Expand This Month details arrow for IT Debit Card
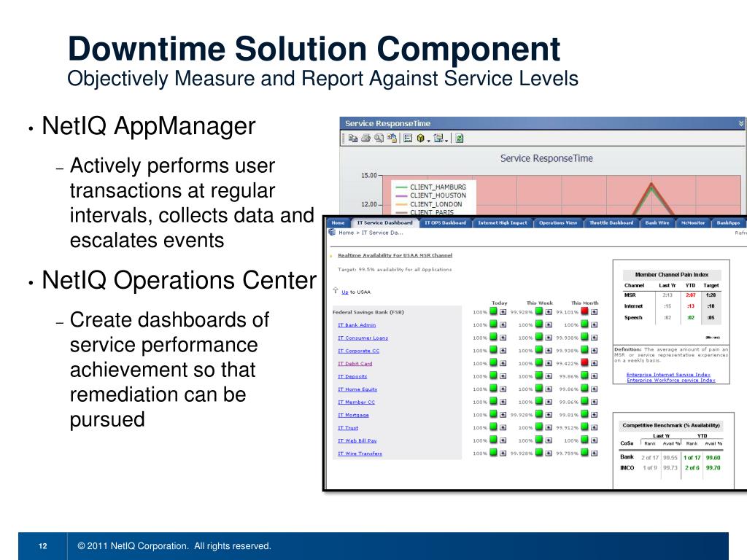Image resolution: width=747 pixels, height=560 pixels. pos(594,363)
